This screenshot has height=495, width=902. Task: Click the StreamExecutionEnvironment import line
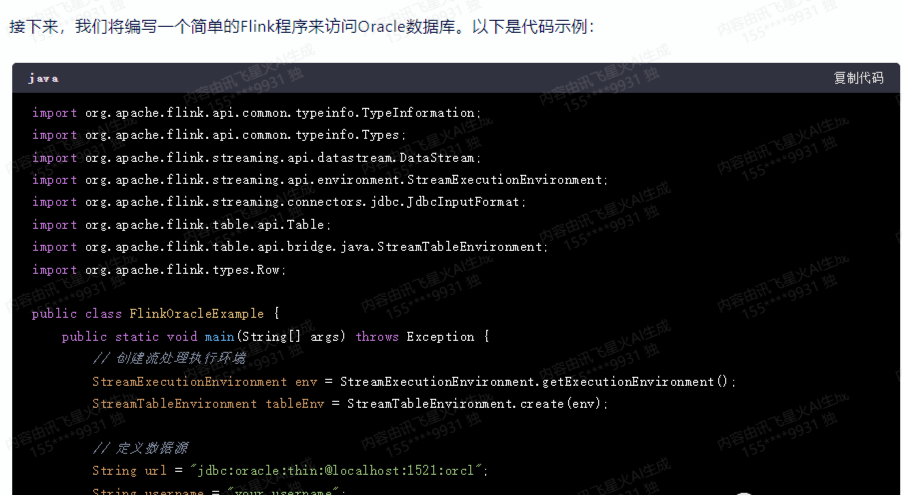point(319,180)
